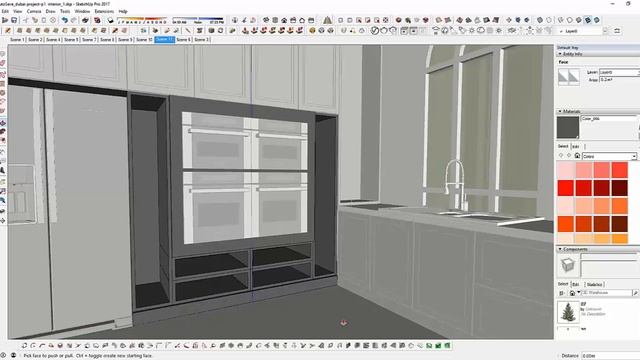640x360 pixels.
Task: Click the Entity Info Area value field
Action: 619,80
